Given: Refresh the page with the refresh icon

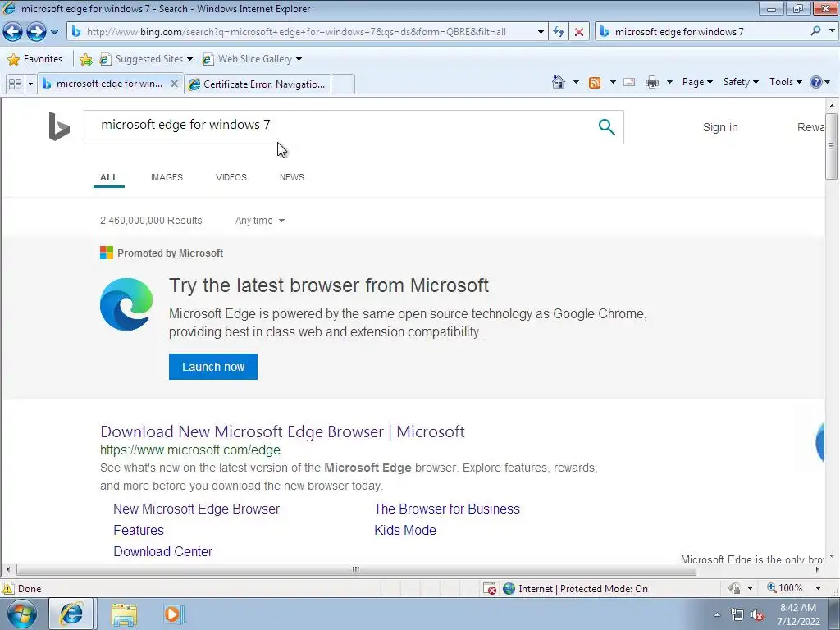Looking at the screenshot, I should click(558, 32).
